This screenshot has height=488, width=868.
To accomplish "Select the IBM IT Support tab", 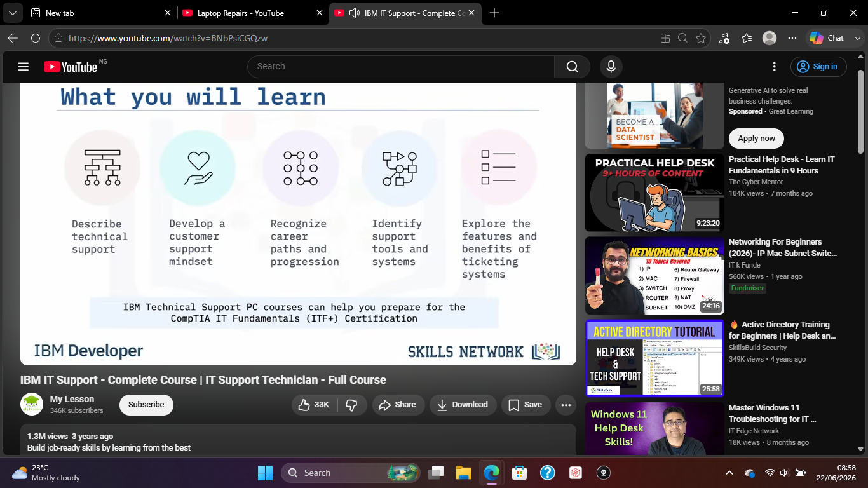I will 405,13.
